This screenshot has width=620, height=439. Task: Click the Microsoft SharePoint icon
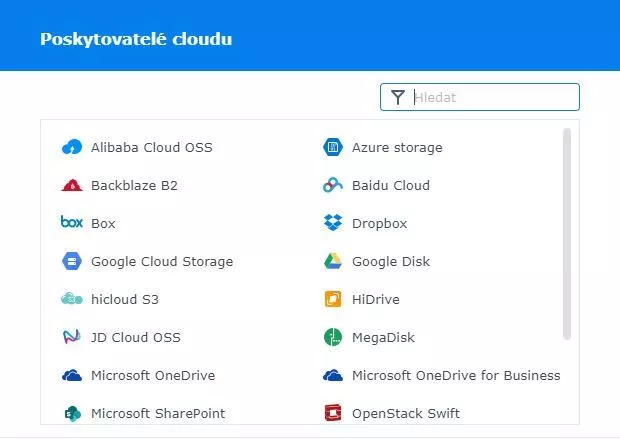[72, 413]
